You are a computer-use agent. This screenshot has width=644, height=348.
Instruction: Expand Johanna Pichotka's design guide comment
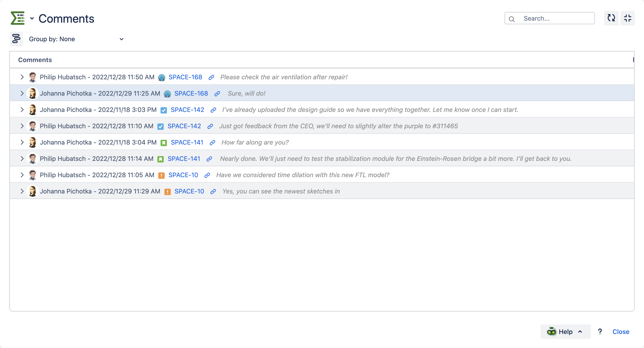[22, 110]
